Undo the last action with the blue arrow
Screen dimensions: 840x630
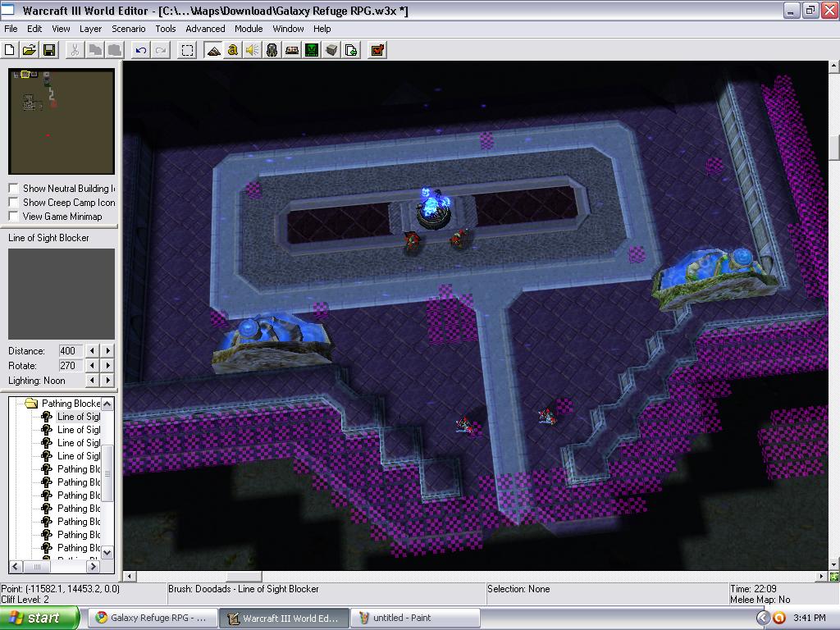pos(141,50)
